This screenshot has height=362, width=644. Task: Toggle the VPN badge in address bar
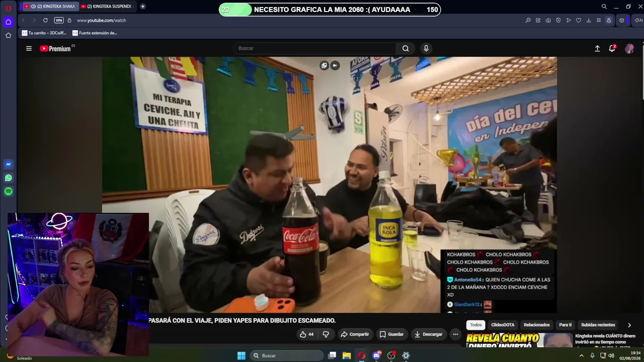click(59, 20)
